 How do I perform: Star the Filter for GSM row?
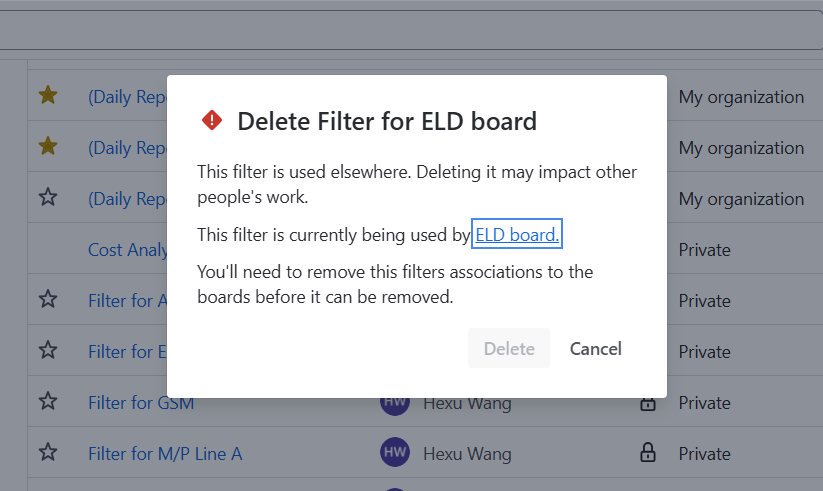(48, 402)
